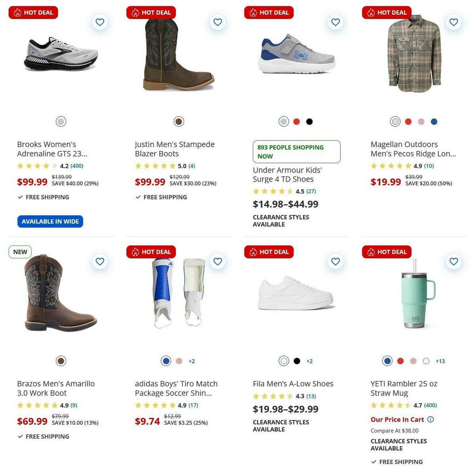Pick the blue color for the YETI Rambler

coord(386,361)
